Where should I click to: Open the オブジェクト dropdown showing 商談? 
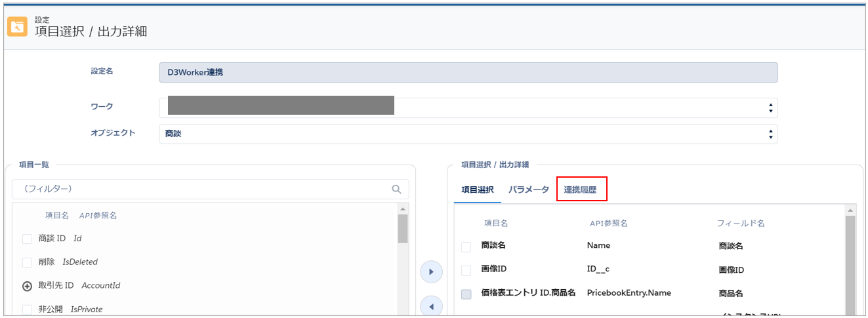(468, 134)
